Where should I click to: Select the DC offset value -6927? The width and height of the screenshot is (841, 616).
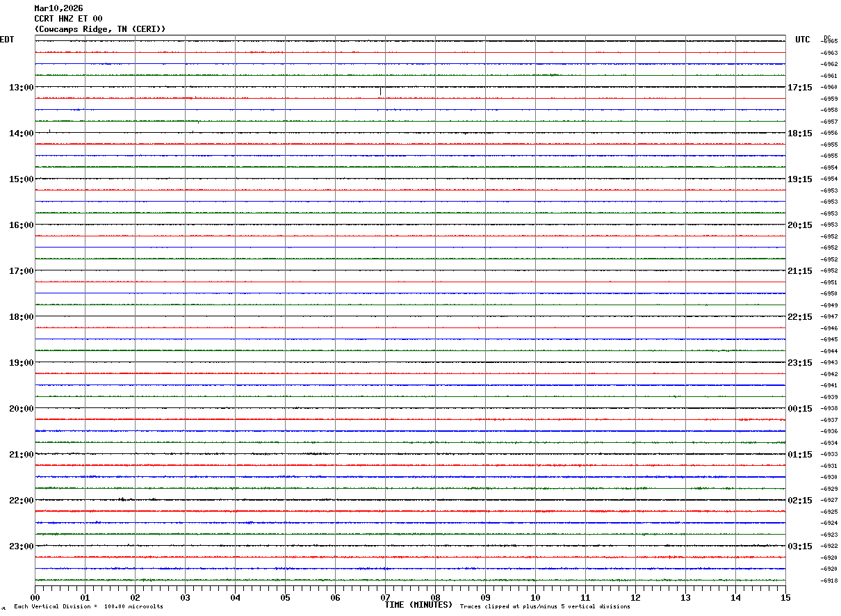(829, 501)
